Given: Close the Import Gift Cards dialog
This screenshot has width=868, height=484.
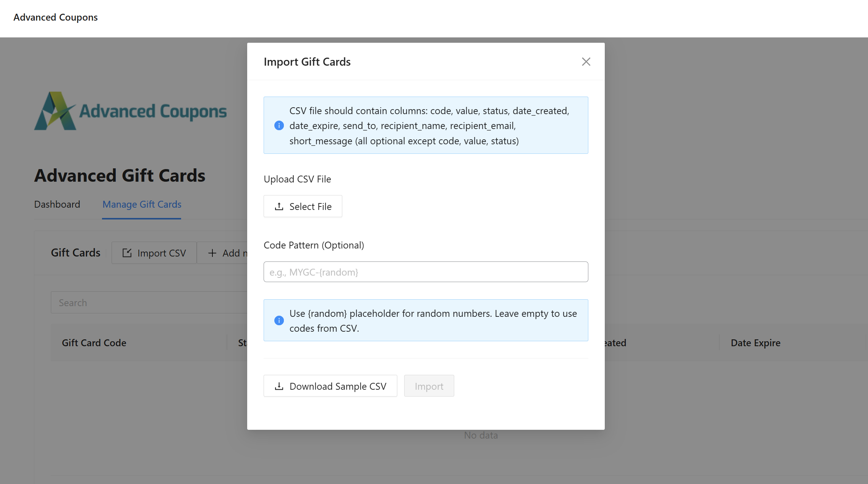Looking at the screenshot, I should coord(586,61).
